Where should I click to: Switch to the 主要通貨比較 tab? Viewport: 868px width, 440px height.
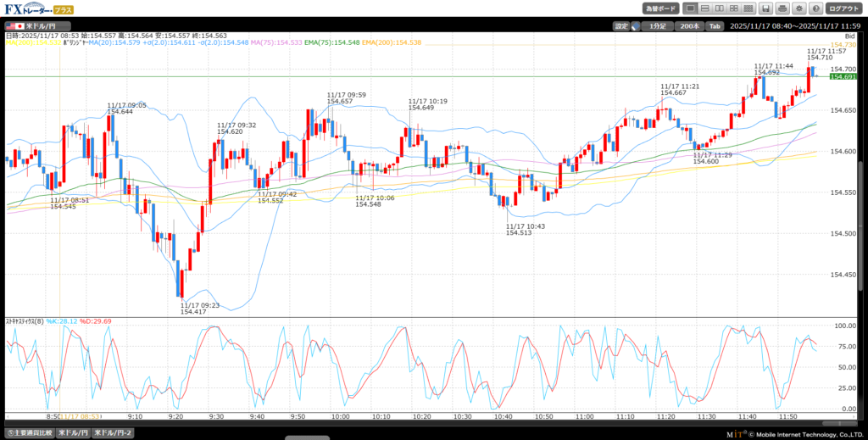(x=30, y=432)
